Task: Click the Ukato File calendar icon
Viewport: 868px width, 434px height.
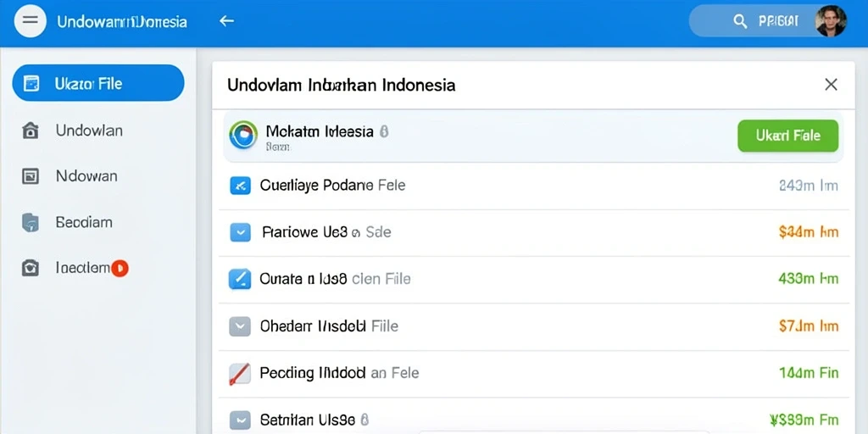Action: tap(31, 84)
